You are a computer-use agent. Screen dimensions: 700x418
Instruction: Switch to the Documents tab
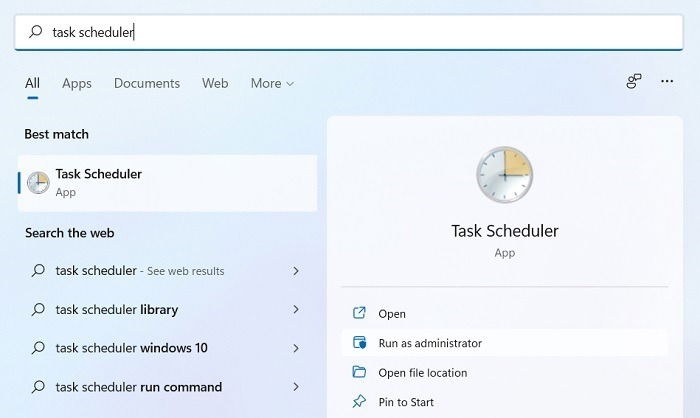point(147,84)
